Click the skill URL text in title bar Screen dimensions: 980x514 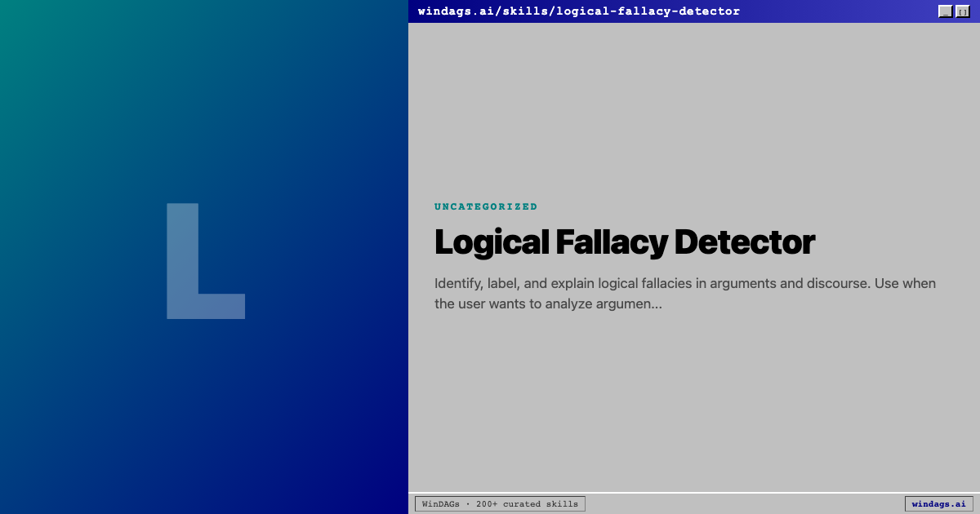(578, 11)
